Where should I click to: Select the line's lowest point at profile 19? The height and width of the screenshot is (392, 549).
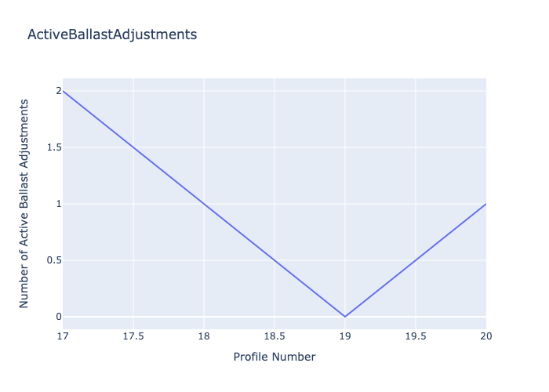coord(345,317)
